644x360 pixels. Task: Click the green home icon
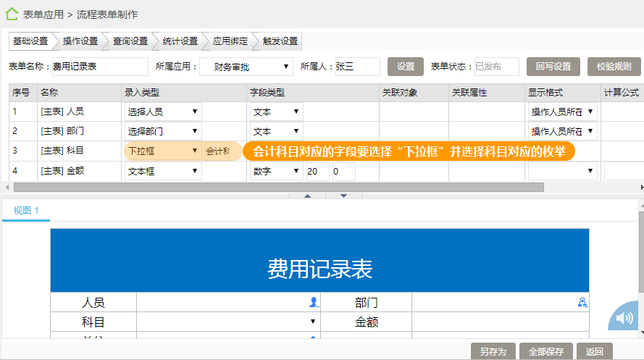(12, 13)
